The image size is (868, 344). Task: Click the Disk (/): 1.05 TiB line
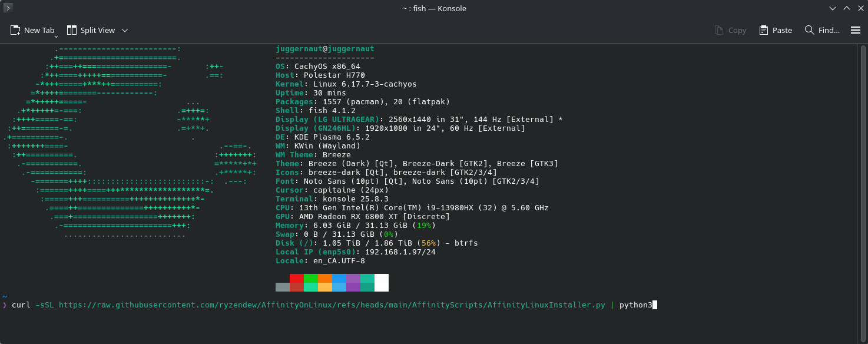click(377, 243)
